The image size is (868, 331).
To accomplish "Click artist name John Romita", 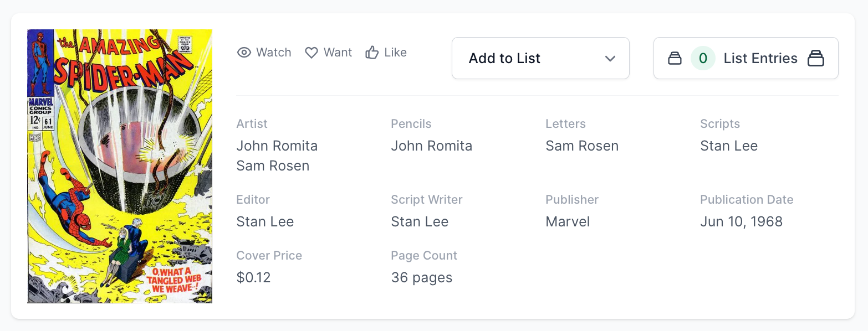I will coord(277,146).
